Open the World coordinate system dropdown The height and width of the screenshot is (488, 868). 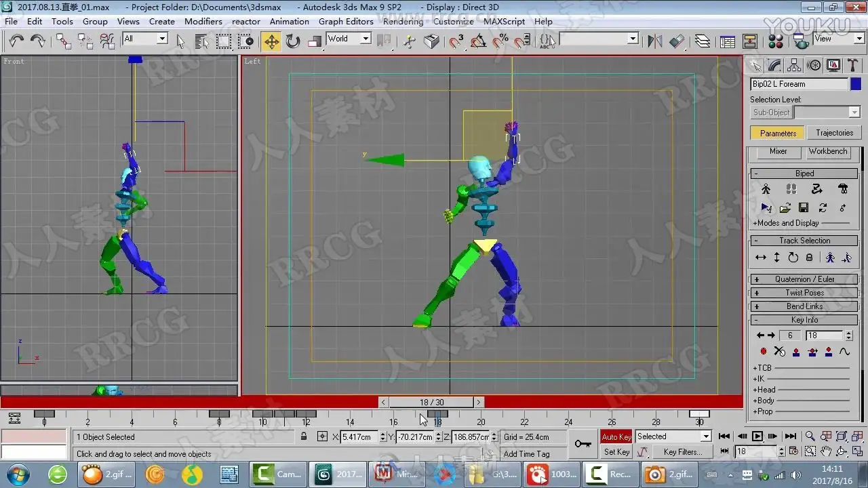point(349,39)
